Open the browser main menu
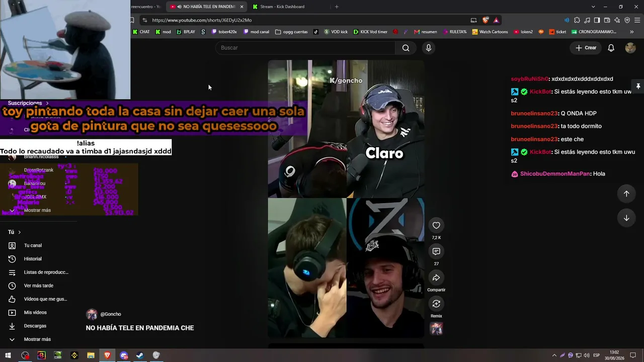 click(637, 20)
